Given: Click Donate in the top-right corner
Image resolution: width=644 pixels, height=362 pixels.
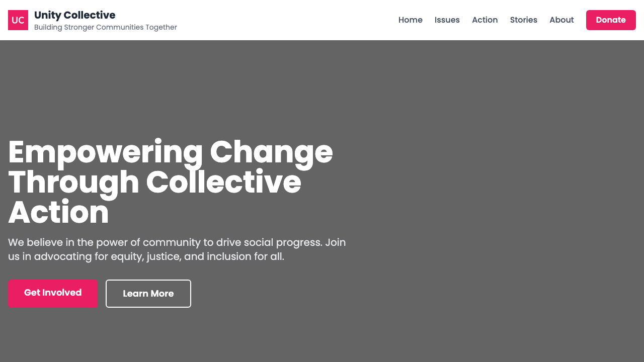Looking at the screenshot, I should tap(610, 20).
